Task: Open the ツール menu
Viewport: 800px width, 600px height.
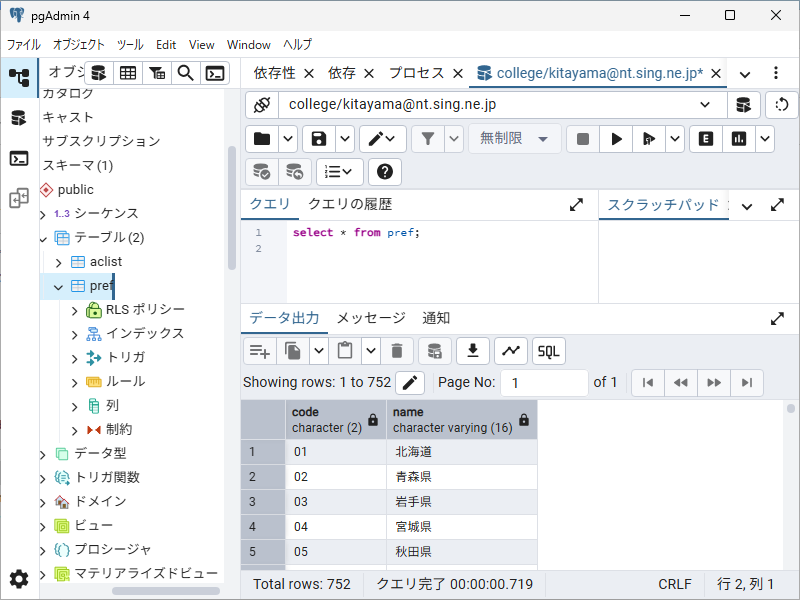Action: tap(130, 45)
